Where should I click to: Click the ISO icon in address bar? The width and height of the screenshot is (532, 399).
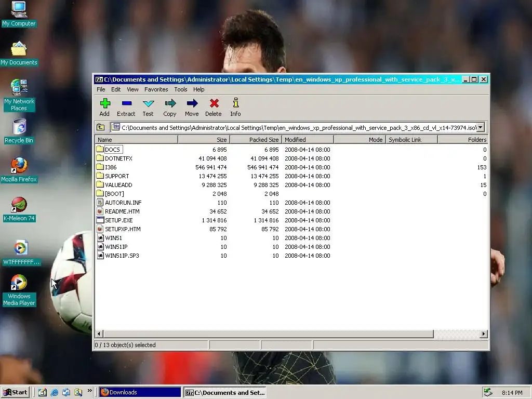click(x=116, y=127)
